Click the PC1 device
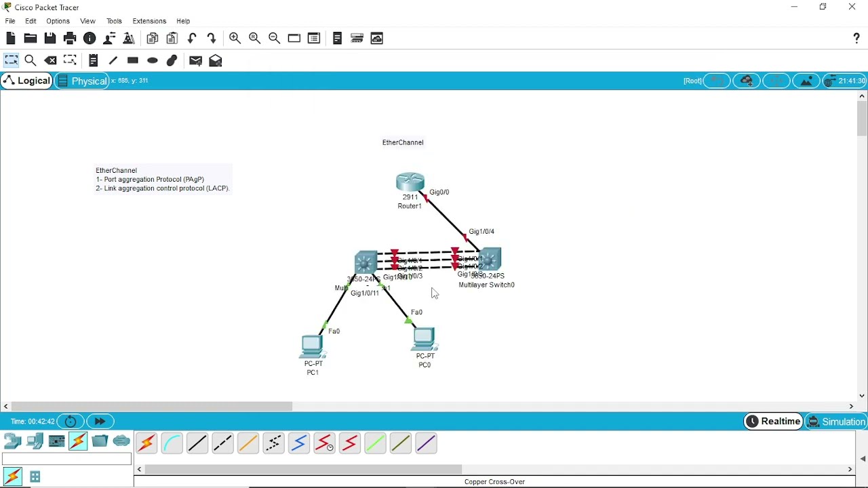Image resolution: width=868 pixels, height=488 pixels. pos(313,347)
